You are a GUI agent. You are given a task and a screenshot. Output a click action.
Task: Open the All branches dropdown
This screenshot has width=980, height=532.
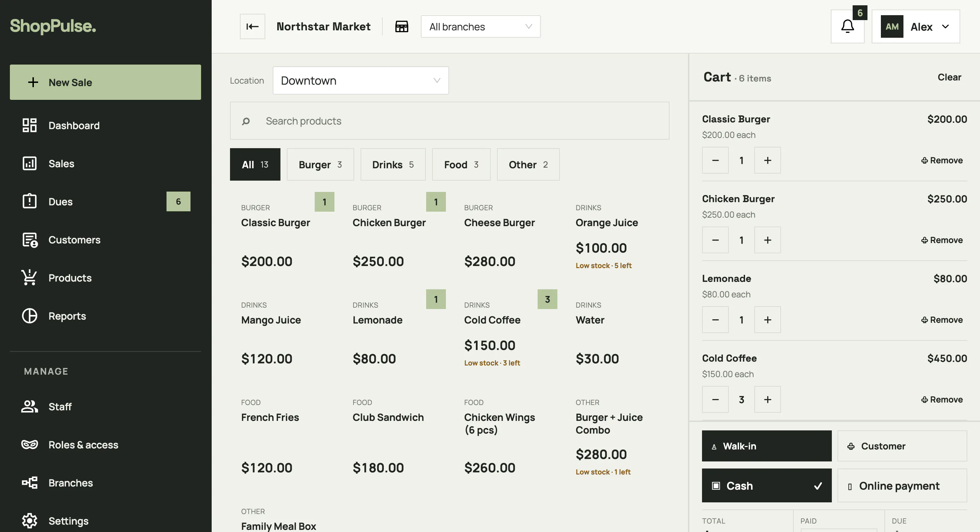tap(480, 26)
